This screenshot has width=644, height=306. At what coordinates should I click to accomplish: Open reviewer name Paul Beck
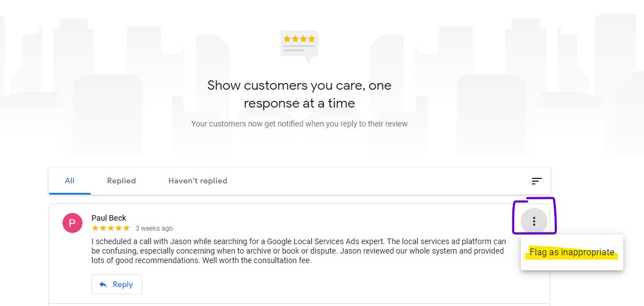pos(109,218)
